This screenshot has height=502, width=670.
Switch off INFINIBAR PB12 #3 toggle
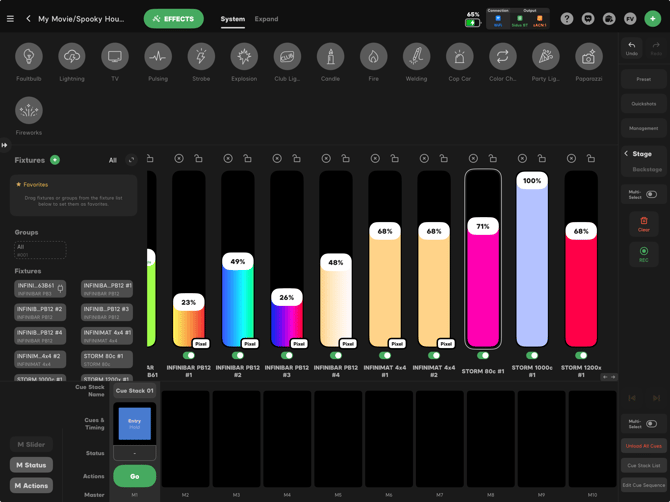point(287,355)
